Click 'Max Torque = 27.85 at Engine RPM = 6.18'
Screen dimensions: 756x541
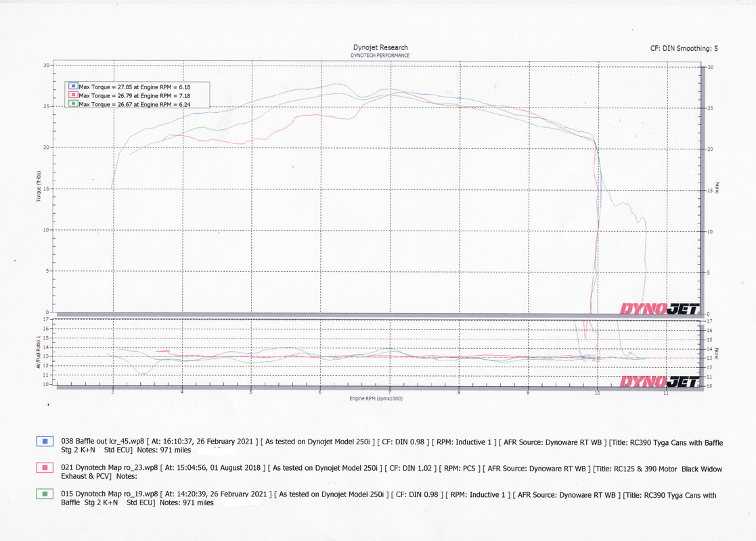135,87
